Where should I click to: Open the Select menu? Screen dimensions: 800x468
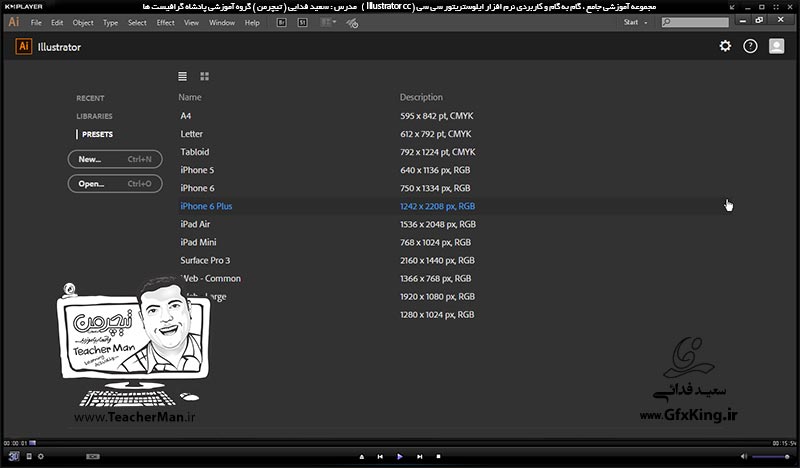point(137,22)
